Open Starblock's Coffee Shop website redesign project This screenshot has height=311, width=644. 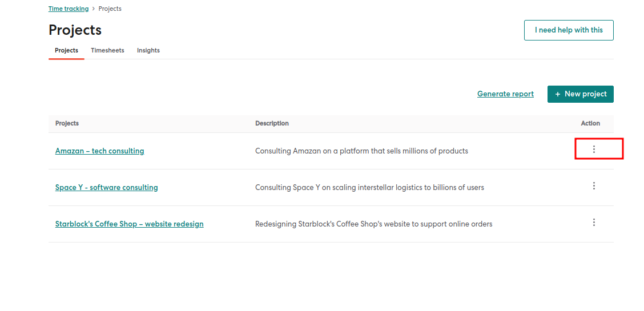coord(129,224)
